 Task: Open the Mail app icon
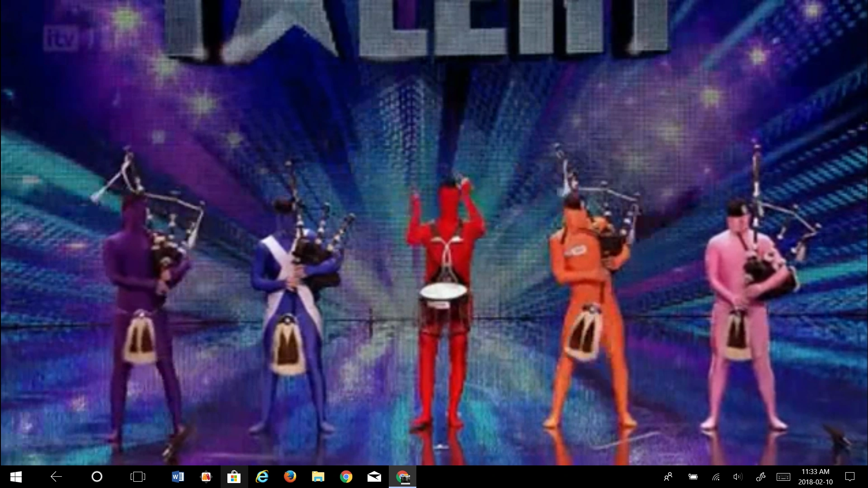(x=374, y=477)
